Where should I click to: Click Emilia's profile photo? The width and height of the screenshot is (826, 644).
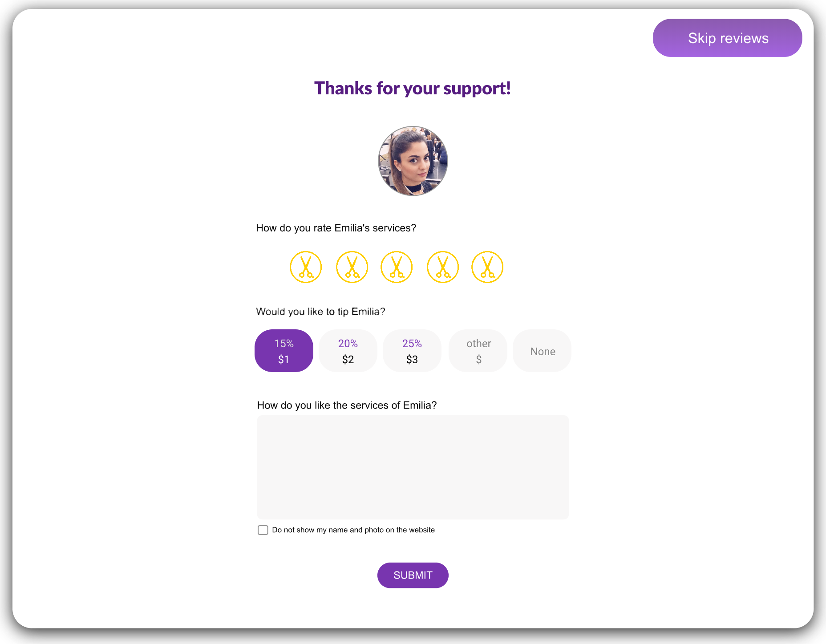413,161
